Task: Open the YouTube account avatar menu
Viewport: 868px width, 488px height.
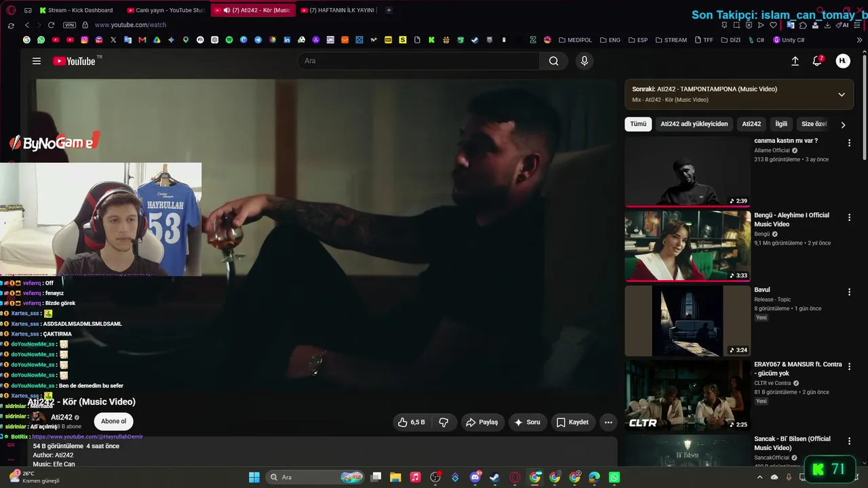Action: click(x=843, y=61)
